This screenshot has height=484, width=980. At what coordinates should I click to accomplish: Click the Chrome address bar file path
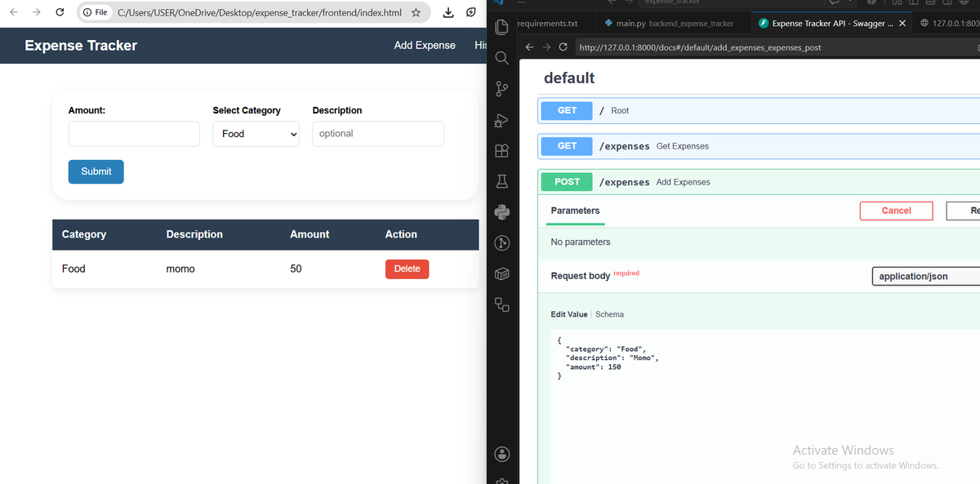260,13
